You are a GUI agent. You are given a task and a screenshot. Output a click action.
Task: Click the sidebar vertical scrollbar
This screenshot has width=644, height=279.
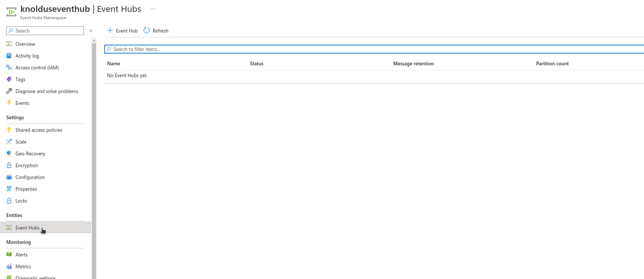(x=94, y=161)
